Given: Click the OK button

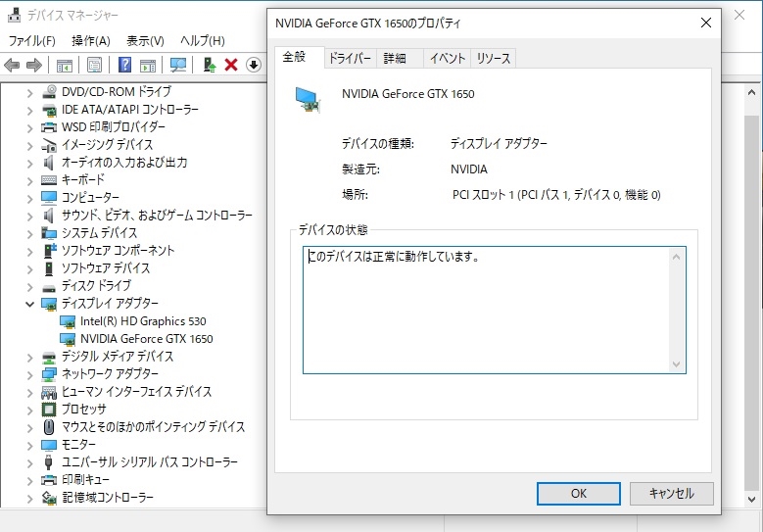Looking at the screenshot, I should [578, 494].
